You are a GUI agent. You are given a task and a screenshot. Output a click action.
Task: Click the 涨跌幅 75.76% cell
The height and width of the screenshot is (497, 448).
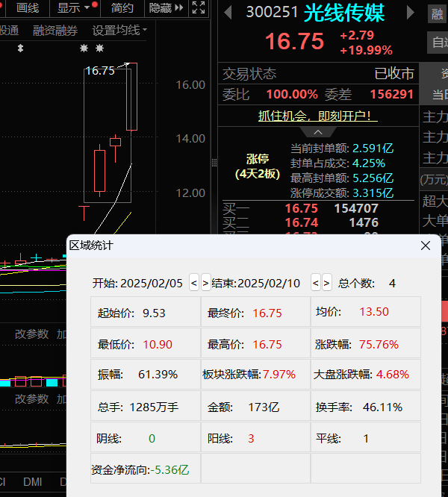pos(366,343)
